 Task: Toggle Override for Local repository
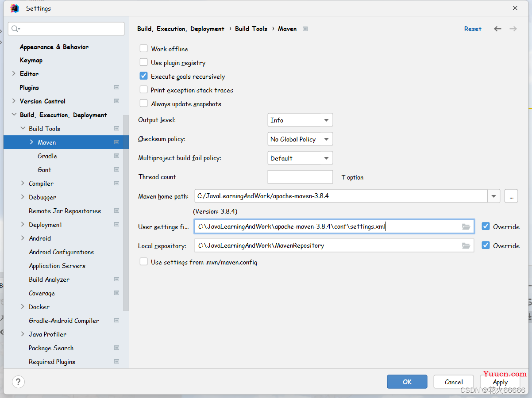coord(486,245)
